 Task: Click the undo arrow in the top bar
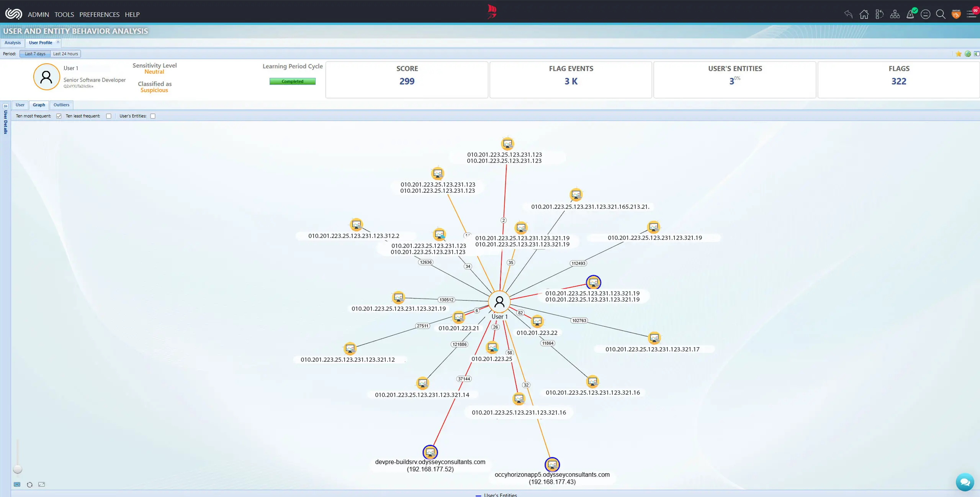tap(848, 14)
